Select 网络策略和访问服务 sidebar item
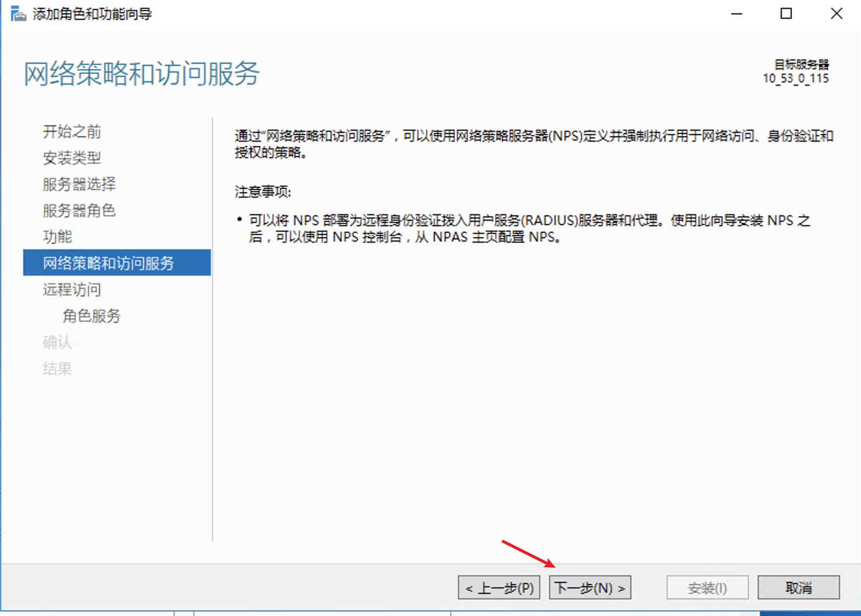Viewport: 861px width, 616px height. click(117, 262)
